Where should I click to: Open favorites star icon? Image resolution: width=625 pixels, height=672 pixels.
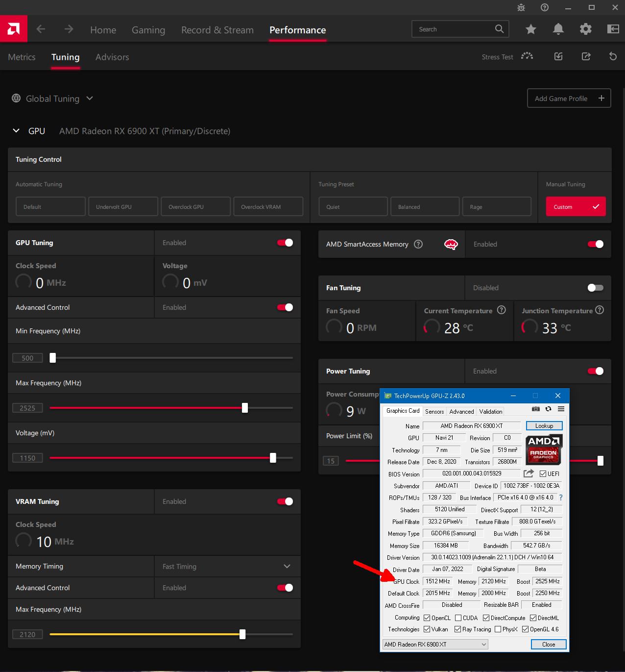531,29
